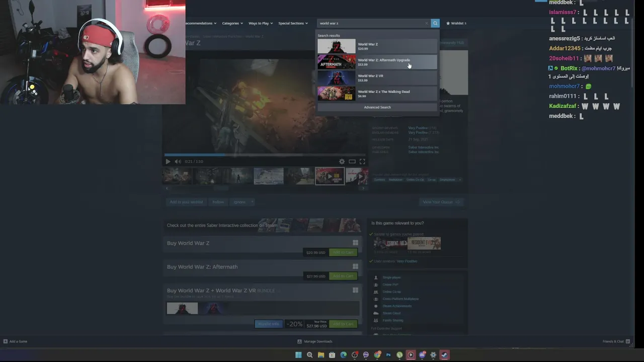Screen dimensions: 644x362
Task: Click Add to your wishlist
Action: point(186,202)
